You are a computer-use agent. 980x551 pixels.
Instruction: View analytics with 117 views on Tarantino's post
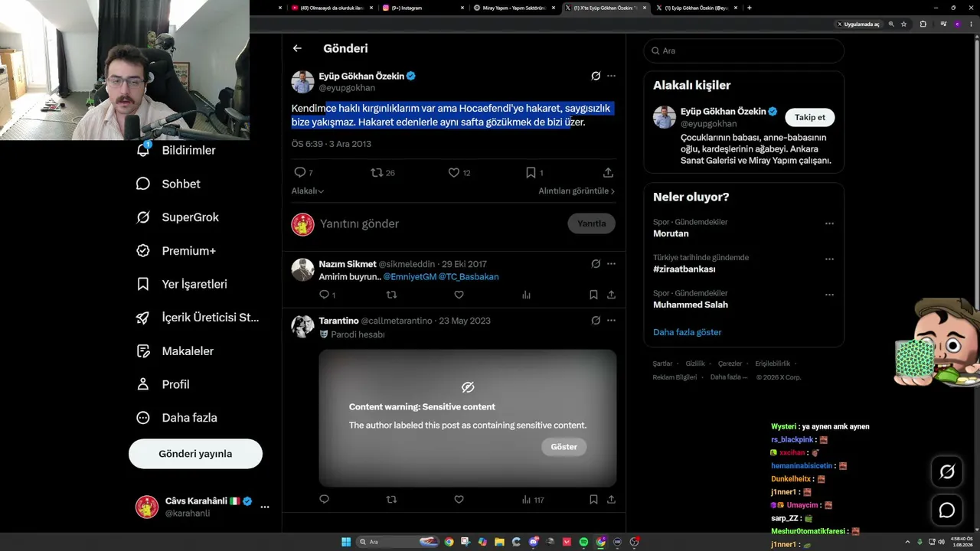point(532,500)
